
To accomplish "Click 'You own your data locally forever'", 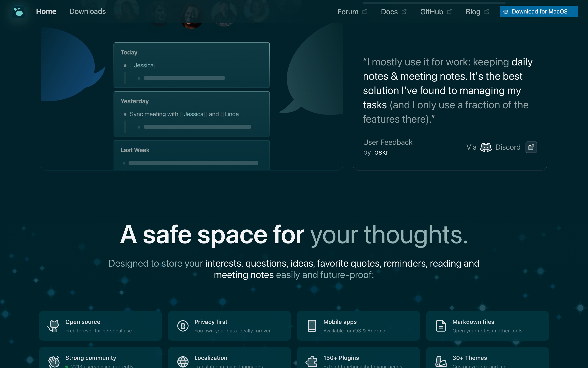I will click(x=232, y=331).
